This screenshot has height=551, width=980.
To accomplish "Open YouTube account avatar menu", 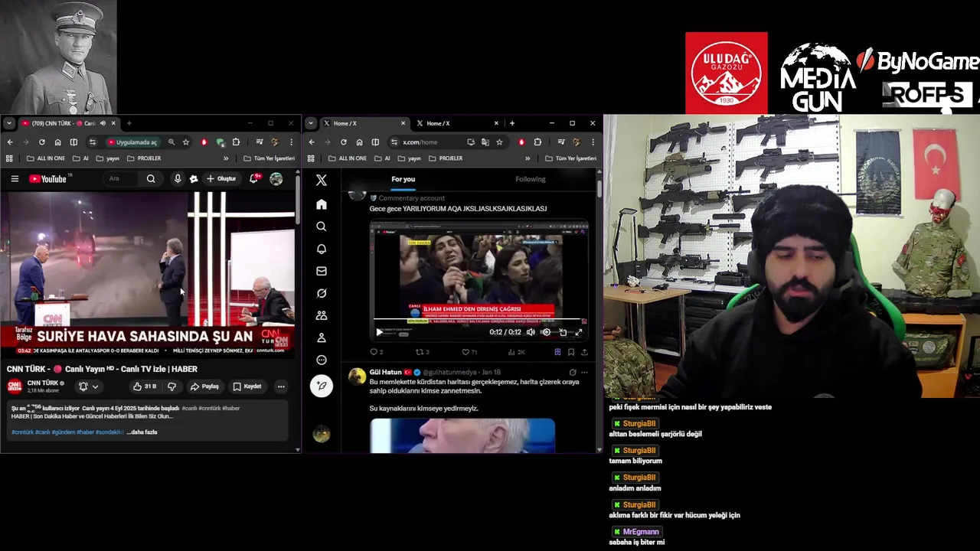I will click(276, 178).
